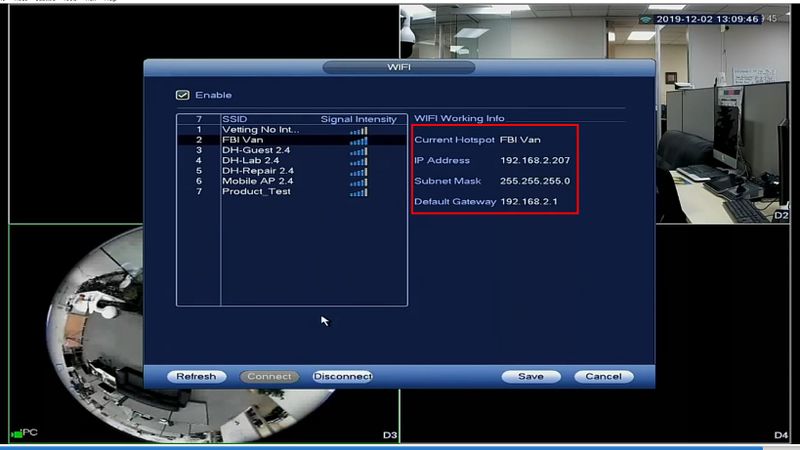Viewport: 800px width, 450px height.
Task: Click the Signal Intensity column header
Action: pos(359,119)
